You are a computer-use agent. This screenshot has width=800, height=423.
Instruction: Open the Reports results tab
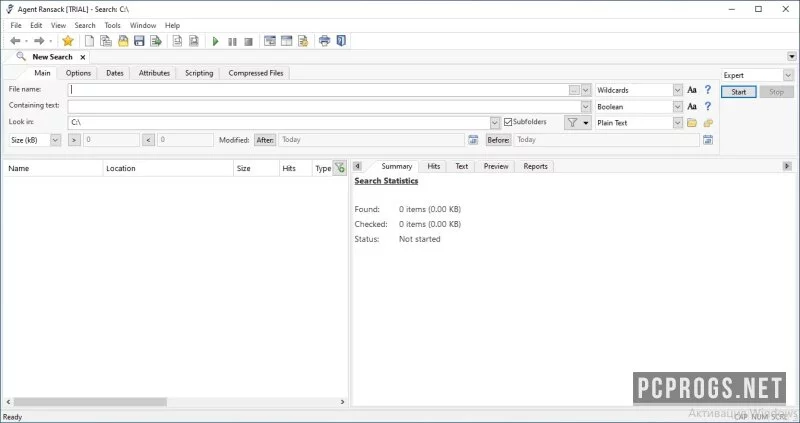[535, 166]
